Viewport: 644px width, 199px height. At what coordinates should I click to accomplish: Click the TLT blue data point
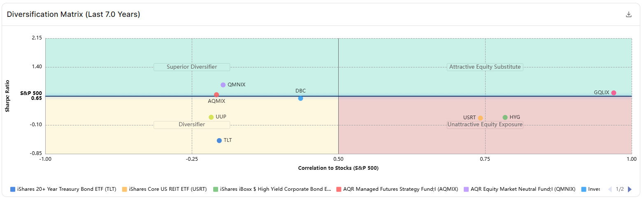click(219, 141)
